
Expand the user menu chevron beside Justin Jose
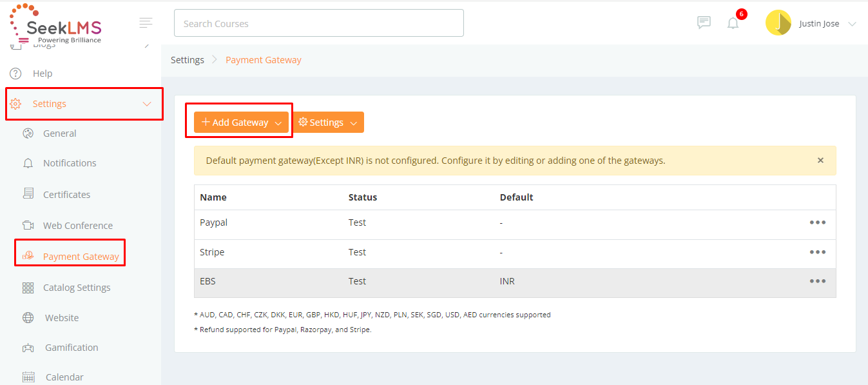click(x=852, y=24)
